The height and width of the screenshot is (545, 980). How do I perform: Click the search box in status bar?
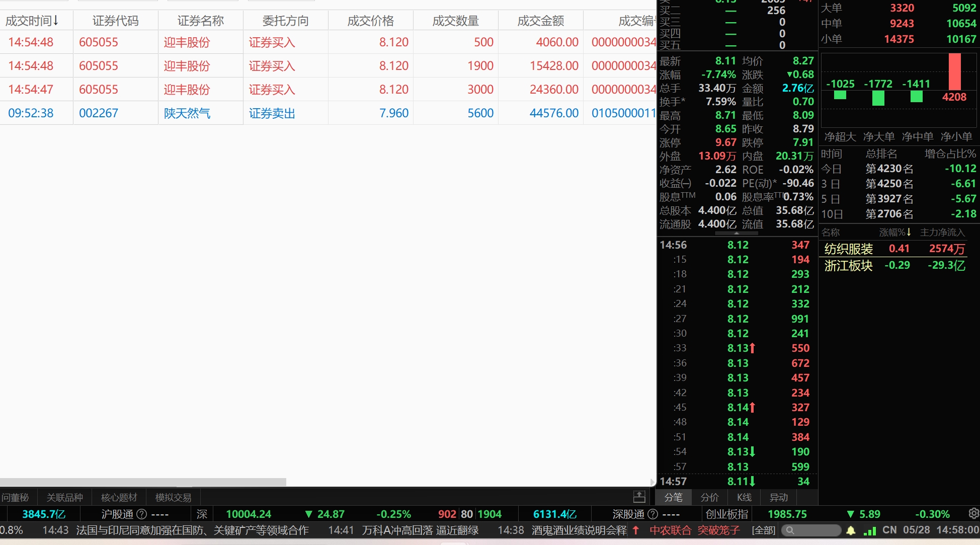[x=810, y=530]
